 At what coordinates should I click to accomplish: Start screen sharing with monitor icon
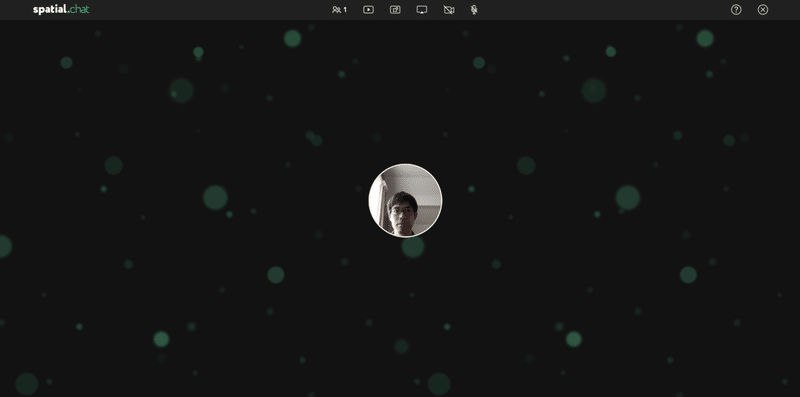422,10
